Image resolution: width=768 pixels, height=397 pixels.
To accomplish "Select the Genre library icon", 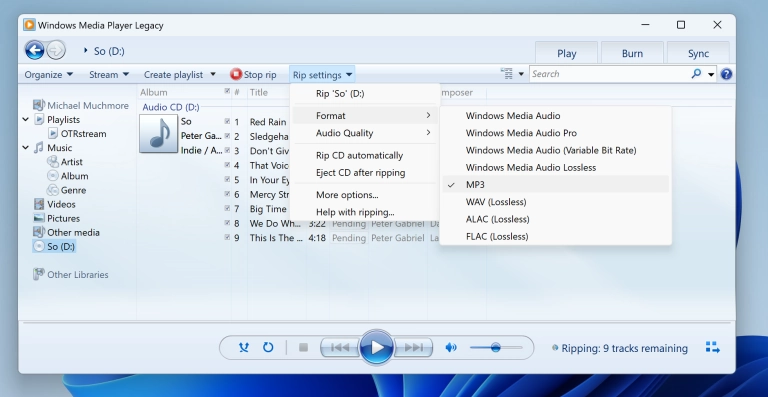I will 52,190.
